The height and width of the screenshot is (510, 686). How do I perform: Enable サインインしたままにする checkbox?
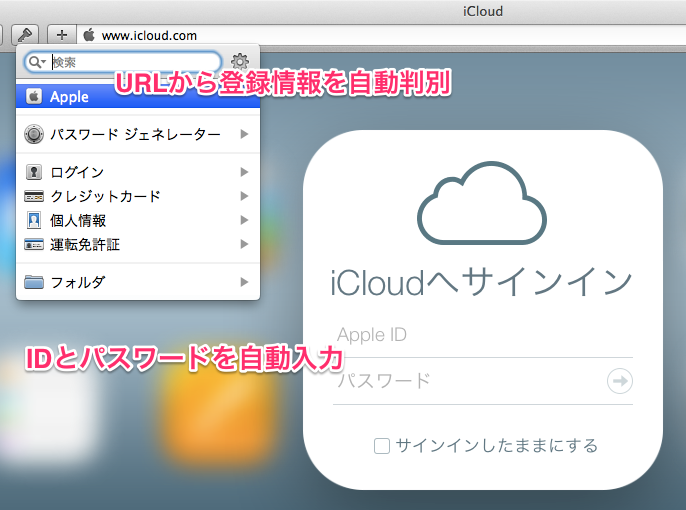[382, 446]
